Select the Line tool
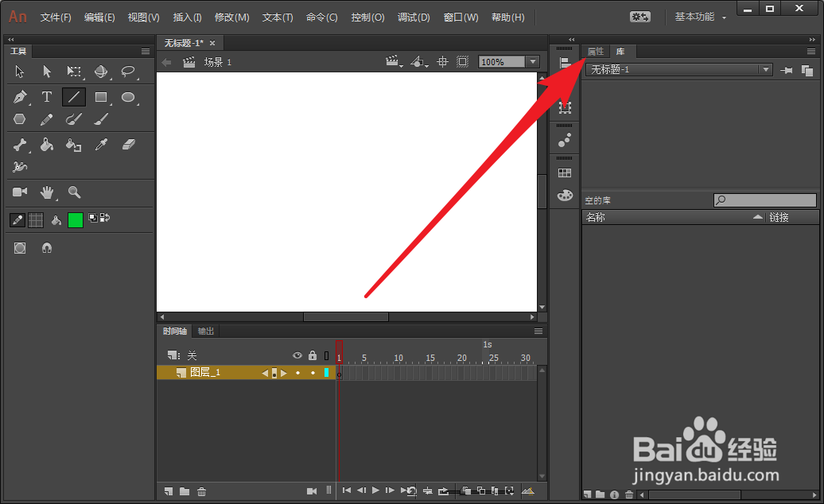 tap(73, 97)
